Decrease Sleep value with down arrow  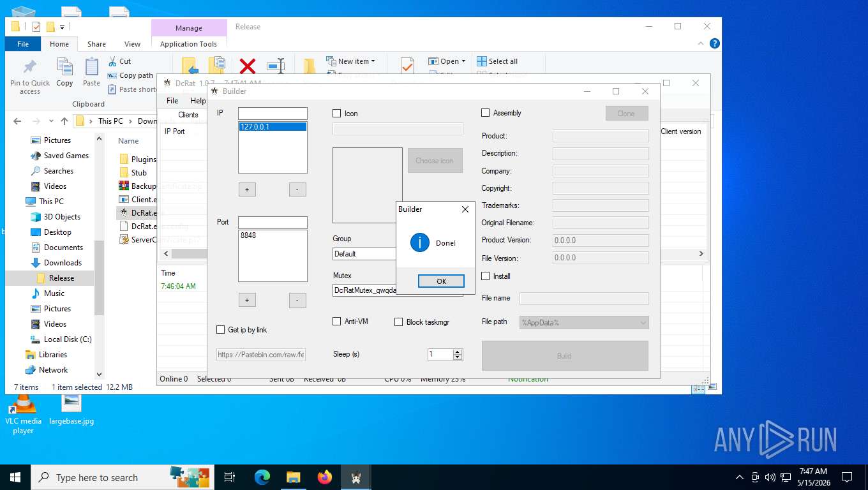click(458, 357)
